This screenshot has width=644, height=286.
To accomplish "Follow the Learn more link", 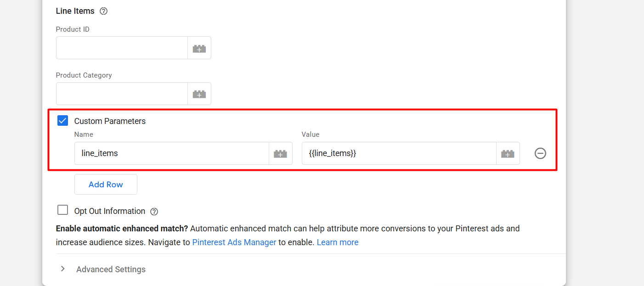I will 337,242.
